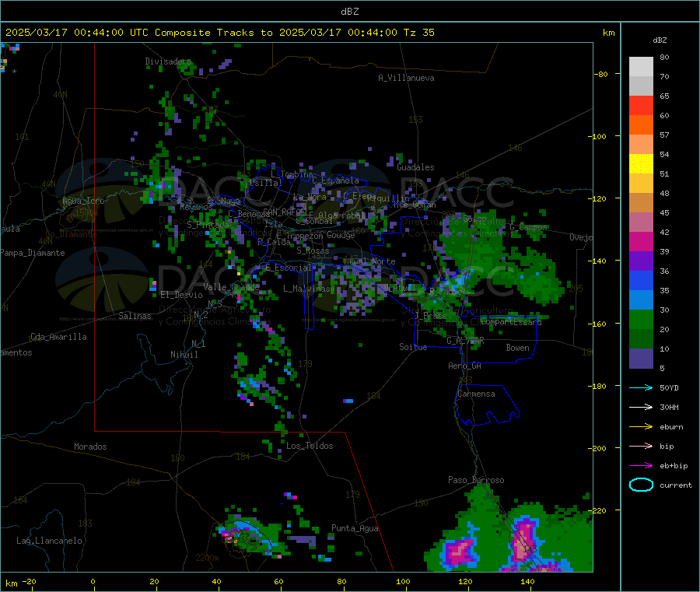Click the 'Lag.Llancanelo' place label
700x592 pixels.
tap(49, 541)
